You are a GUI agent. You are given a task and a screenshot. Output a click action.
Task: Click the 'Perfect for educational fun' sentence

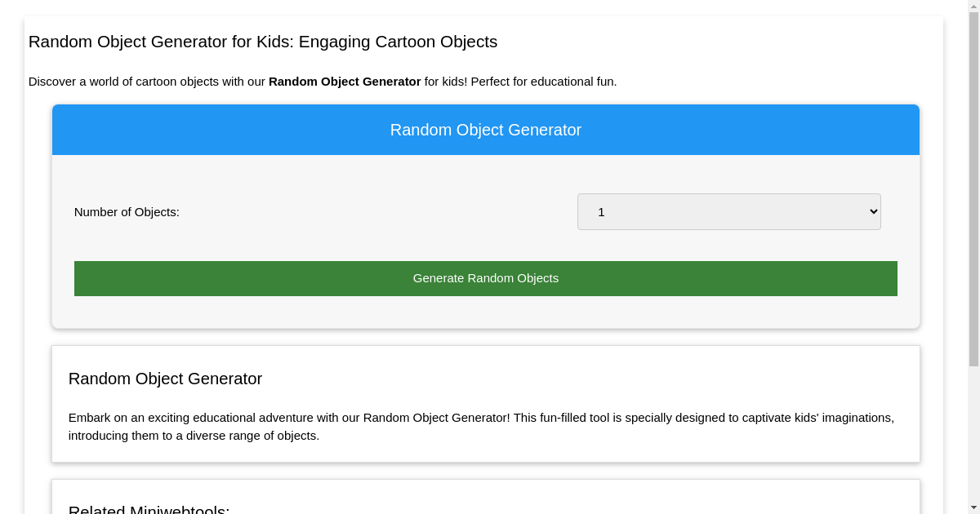pyautogui.click(x=544, y=82)
